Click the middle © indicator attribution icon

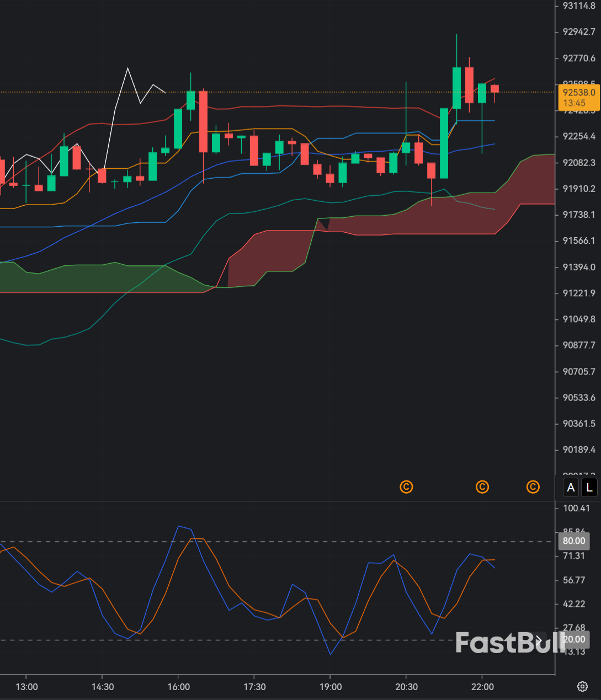pos(482,487)
